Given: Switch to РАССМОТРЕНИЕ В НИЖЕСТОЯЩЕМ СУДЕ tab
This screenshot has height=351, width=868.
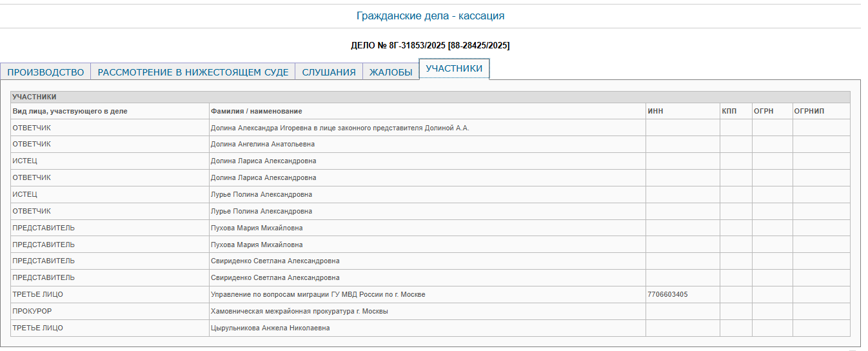Looking at the screenshot, I should pyautogui.click(x=193, y=72).
